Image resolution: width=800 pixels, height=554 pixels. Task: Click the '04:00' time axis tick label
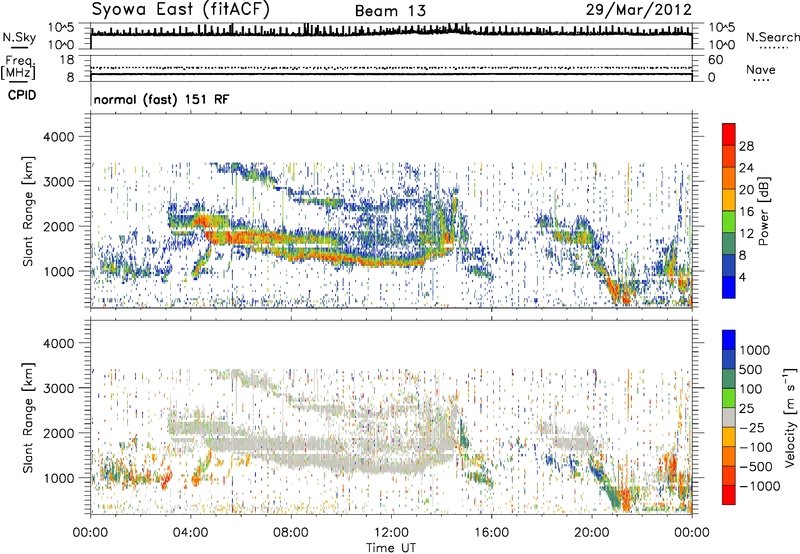coord(191,533)
